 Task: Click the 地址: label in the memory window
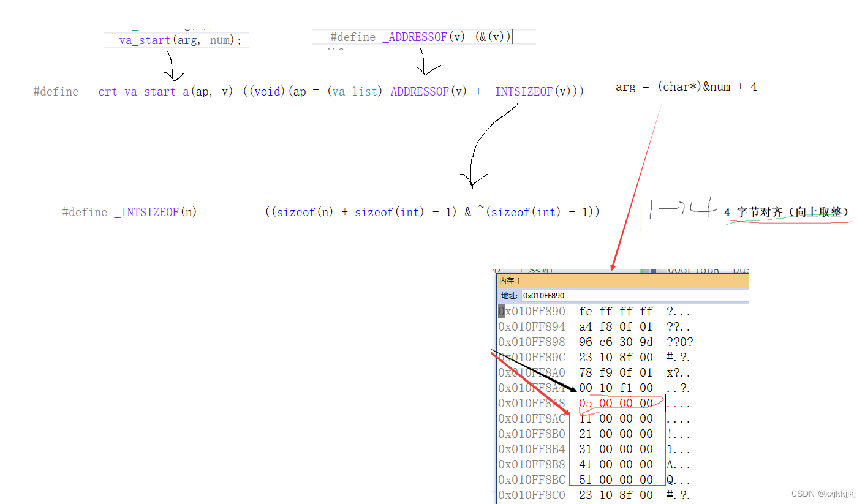pyautogui.click(x=509, y=296)
